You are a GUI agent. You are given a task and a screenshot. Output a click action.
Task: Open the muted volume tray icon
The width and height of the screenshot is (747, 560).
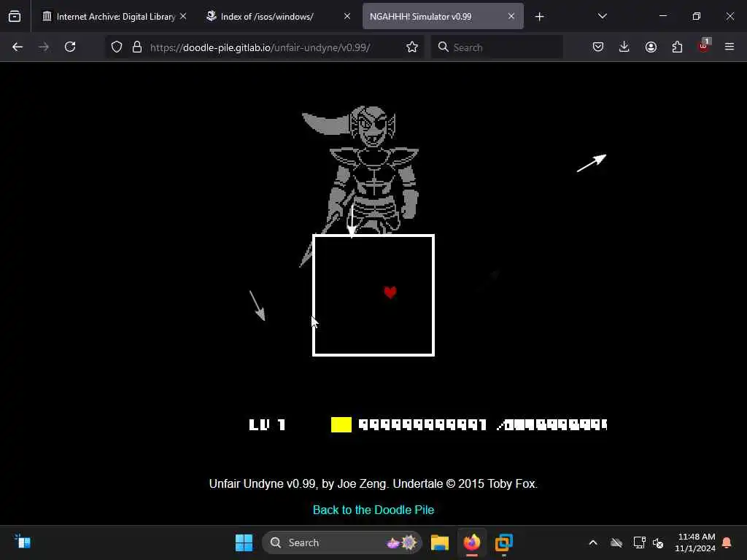click(659, 542)
